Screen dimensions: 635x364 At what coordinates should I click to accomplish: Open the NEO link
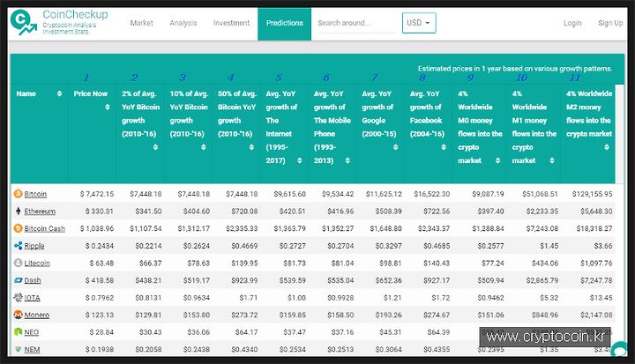click(31, 332)
